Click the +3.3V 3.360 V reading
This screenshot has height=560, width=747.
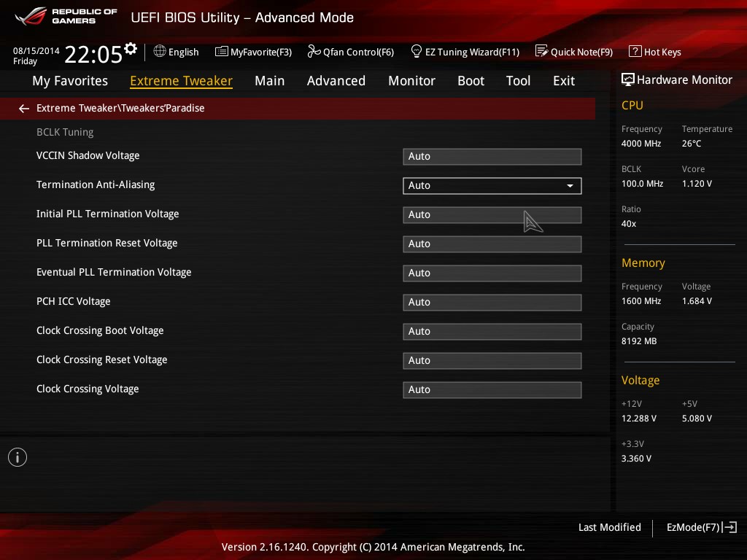click(x=636, y=458)
